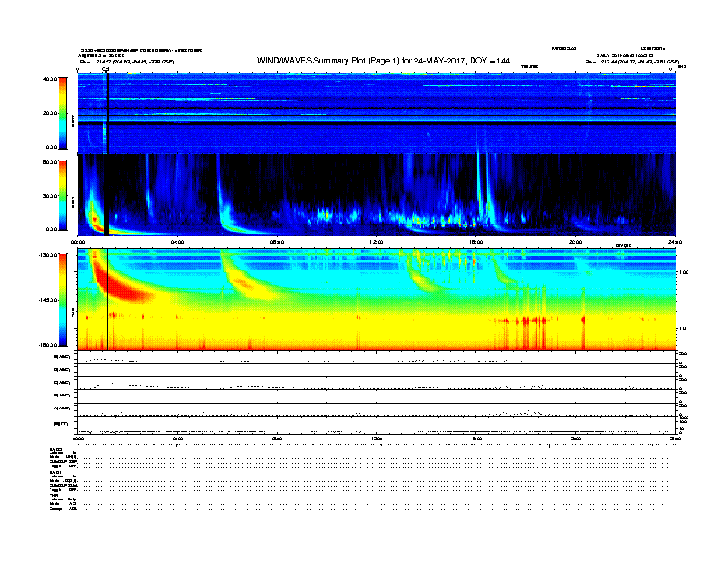This screenshot has width=728, height=563.
Task: Click the bottom line-plot strip above status rows
Action: click(377, 425)
